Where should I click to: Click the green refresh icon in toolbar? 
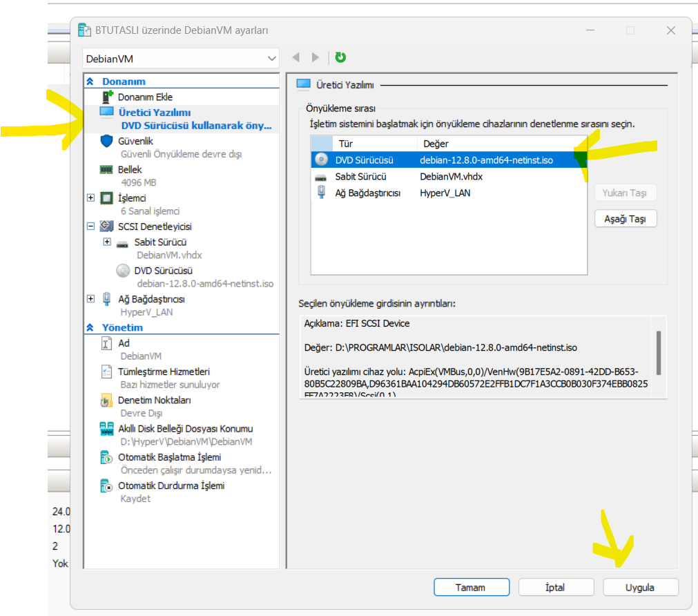pyautogui.click(x=340, y=57)
